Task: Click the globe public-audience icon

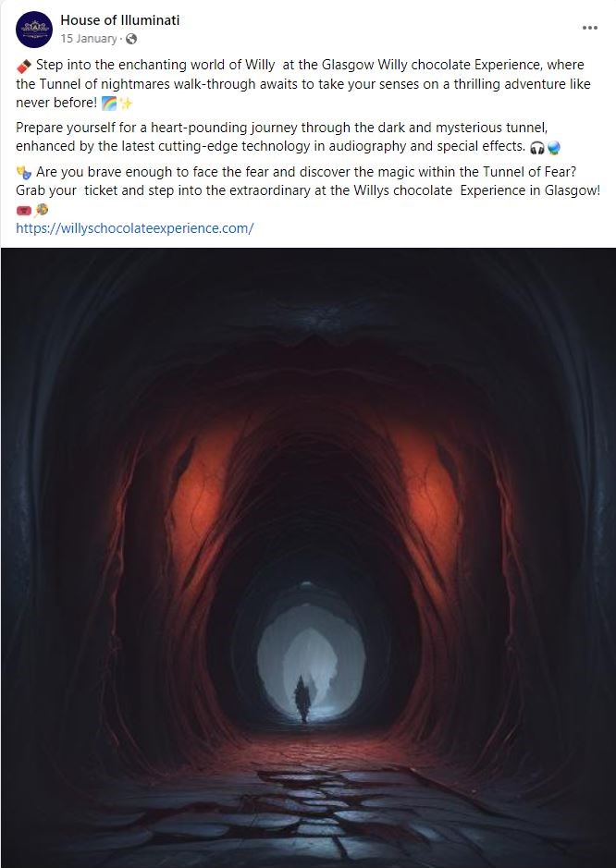Action: coord(131,39)
